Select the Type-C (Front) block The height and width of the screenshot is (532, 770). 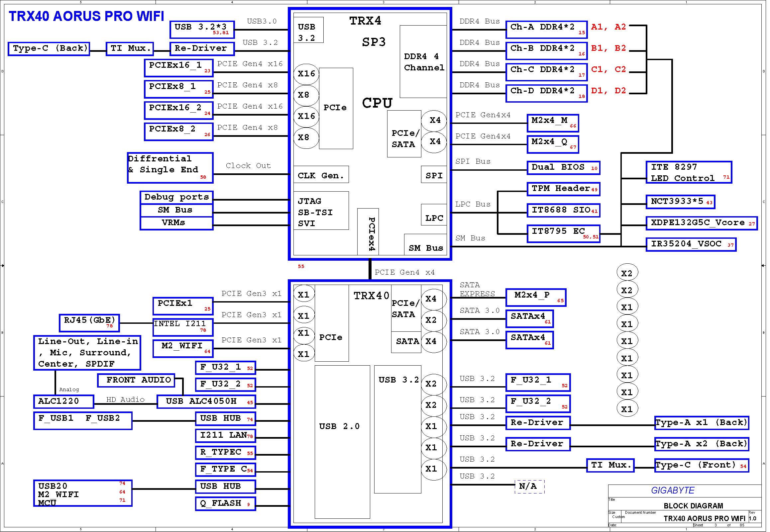coord(702,466)
